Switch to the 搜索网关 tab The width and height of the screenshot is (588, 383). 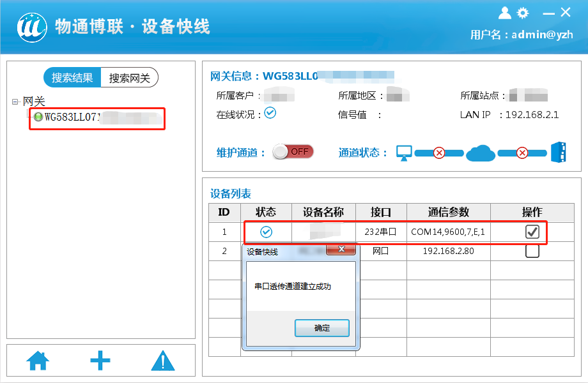pyautogui.click(x=130, y=77)
